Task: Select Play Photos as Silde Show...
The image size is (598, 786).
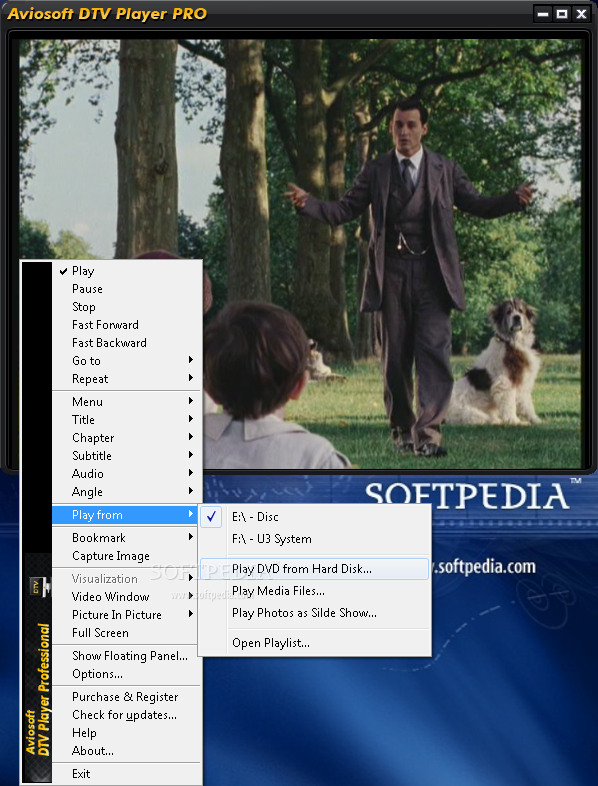Action: coord(314,613)
